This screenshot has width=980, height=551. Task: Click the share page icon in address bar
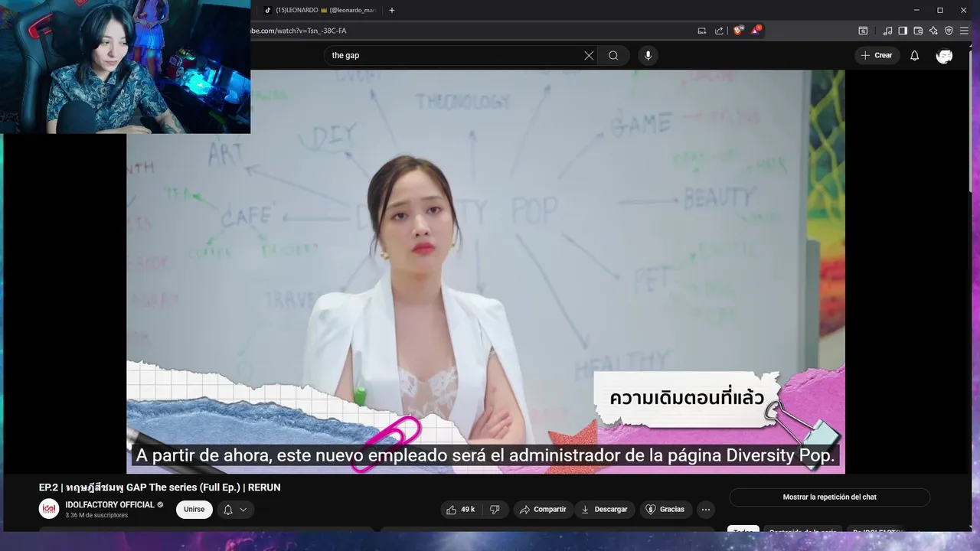(719, 31)
